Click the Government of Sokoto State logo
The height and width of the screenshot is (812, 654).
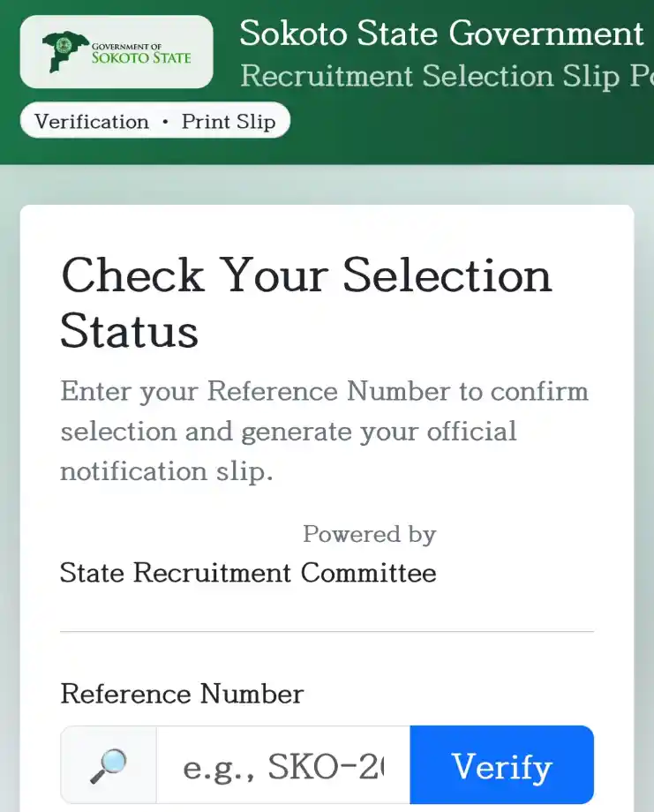tap(117, 52)
